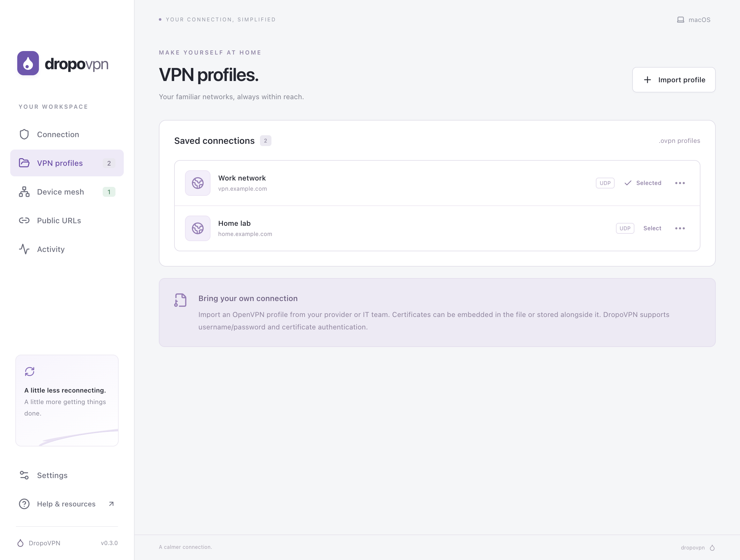Click the Help question mark icon
740x560 pixels.
24,504
